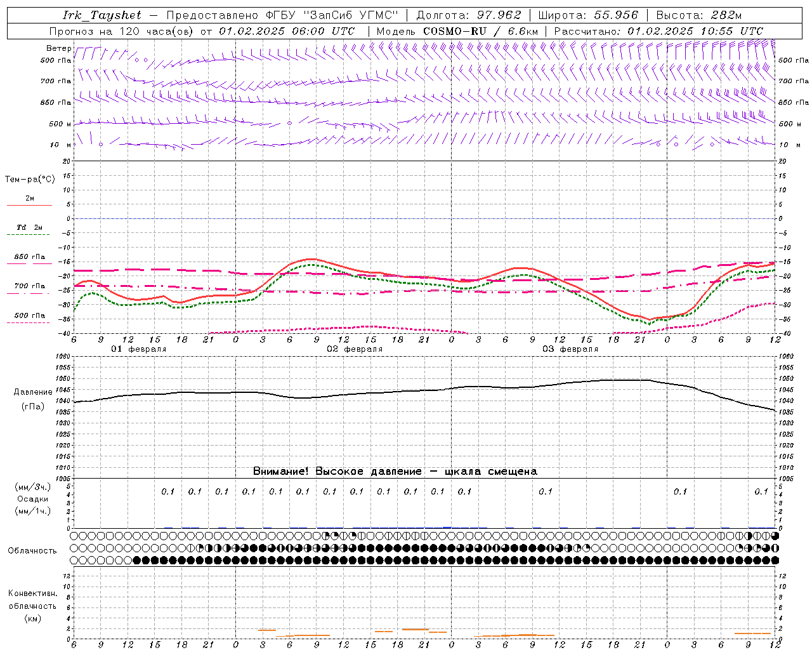
Task: Click Рассчитано: 01.02.2025 10:55 UTC timestamp
Action: 658,31
